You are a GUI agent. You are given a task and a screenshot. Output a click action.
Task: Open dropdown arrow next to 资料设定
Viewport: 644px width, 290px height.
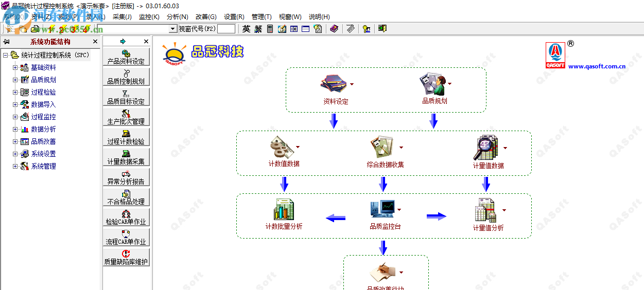click(x=352, y=84)
